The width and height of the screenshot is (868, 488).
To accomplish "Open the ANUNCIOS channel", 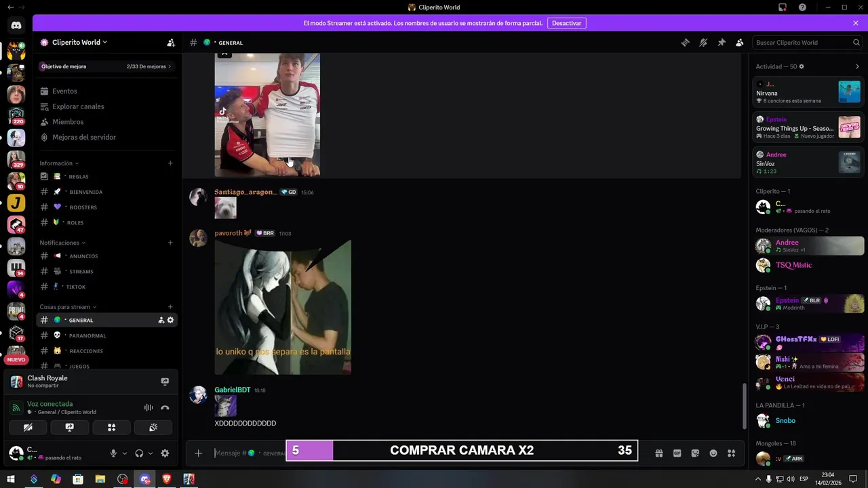I will pyautogui.click(x=106, y=256).
